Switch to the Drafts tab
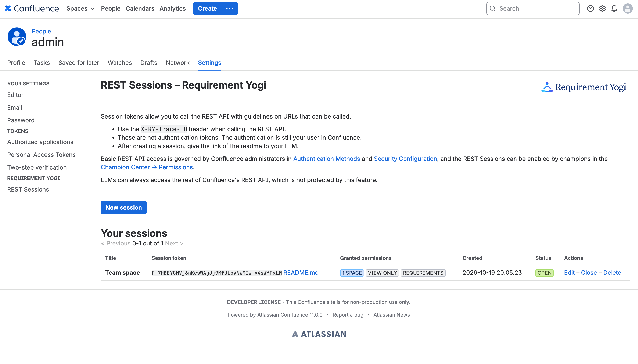This screenshot has height=364, width=638. point(149,62)
